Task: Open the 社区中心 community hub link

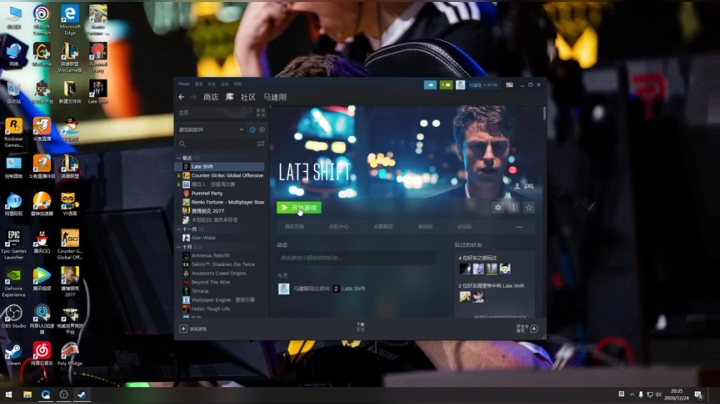Action: 339,227
